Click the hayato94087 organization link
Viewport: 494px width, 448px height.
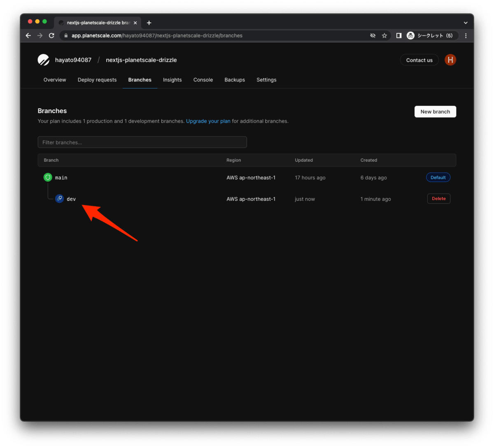[73, 60]
